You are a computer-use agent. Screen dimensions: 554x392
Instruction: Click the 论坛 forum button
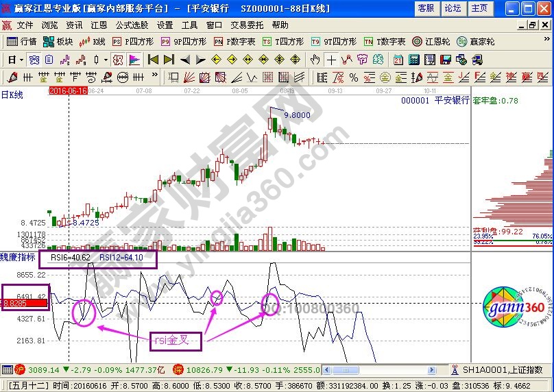click(x=453, y=8)
